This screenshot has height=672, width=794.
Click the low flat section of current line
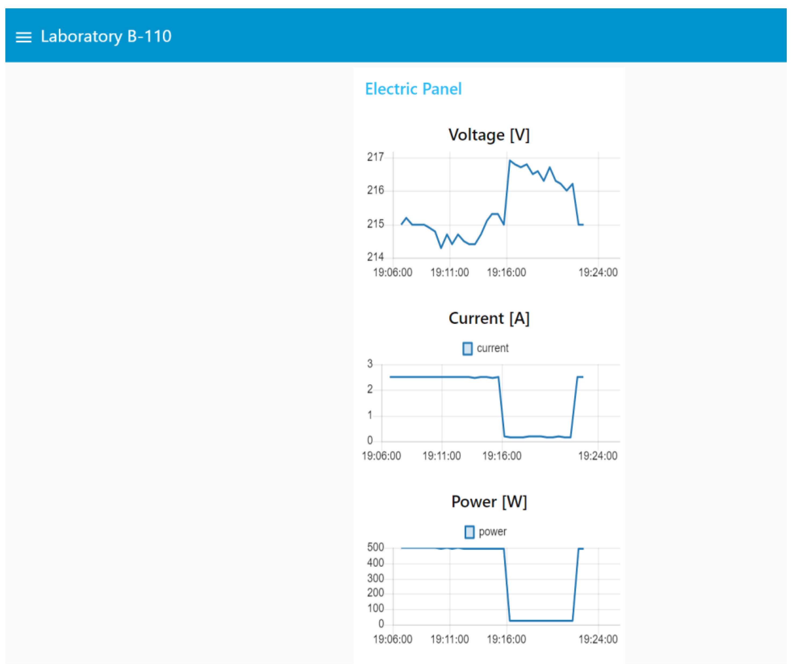point(537,437)
